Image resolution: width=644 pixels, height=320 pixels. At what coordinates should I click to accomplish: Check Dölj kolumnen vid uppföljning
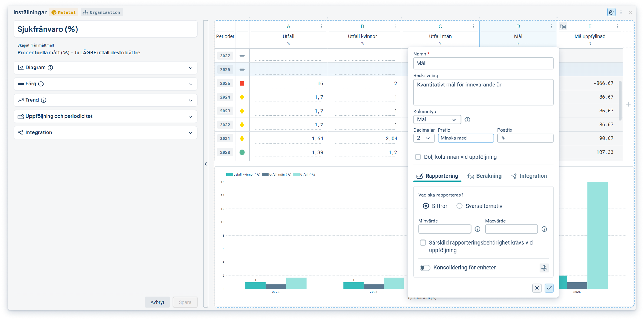point(418,157)
